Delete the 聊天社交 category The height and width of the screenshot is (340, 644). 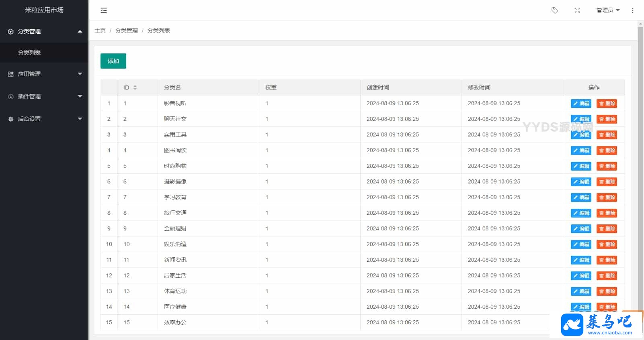click(x=607, y=119)
